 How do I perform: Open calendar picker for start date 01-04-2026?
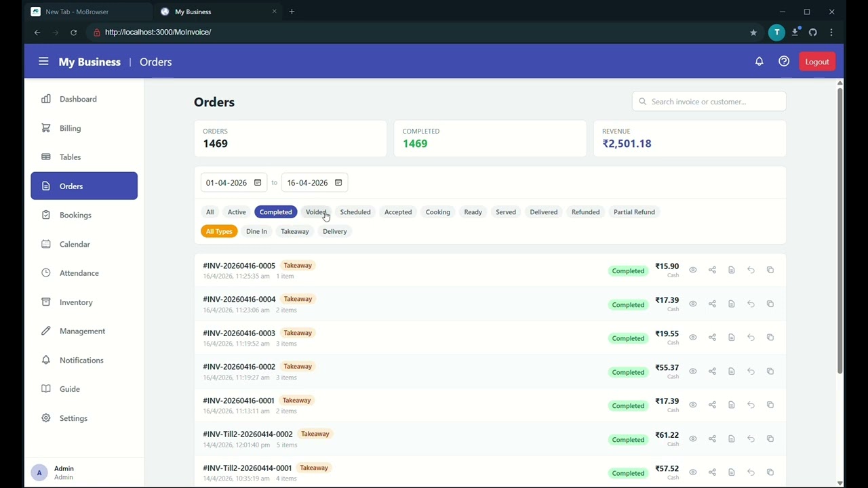click(x=258, y=183)
